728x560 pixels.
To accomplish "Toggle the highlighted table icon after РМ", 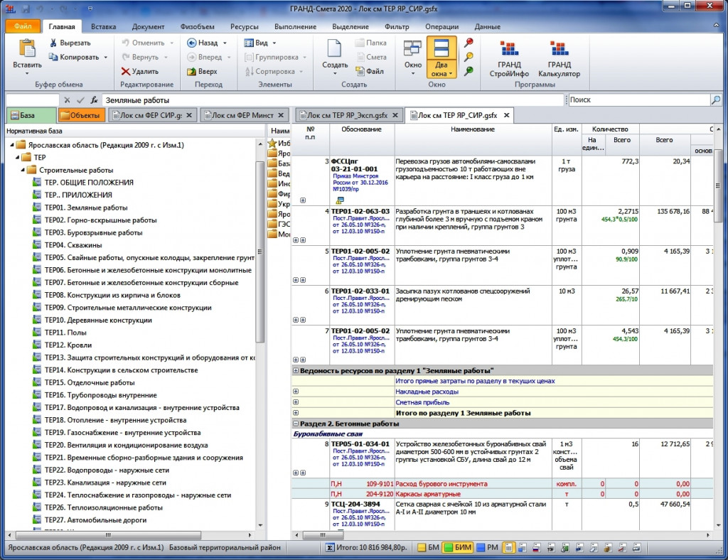I will click(x=508, y=547).
